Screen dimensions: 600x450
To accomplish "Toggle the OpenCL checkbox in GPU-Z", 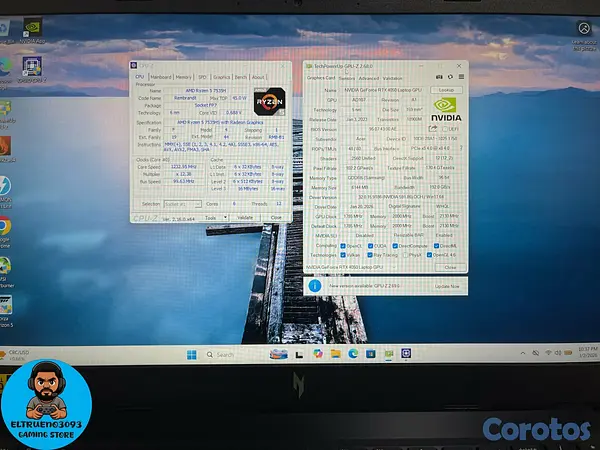I will (343, 246).
